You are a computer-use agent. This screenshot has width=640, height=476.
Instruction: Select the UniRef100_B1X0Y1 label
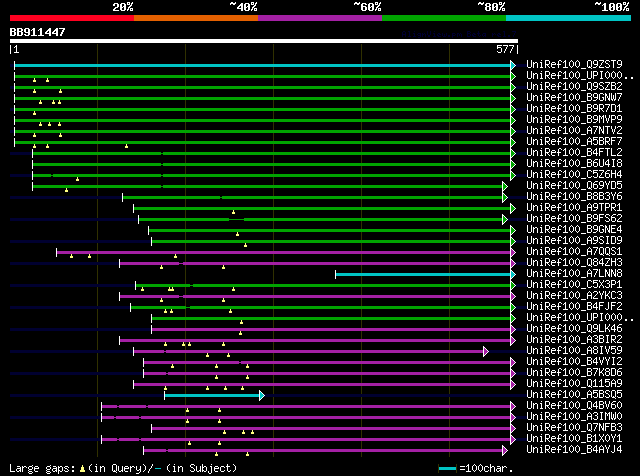click(574, 439)
